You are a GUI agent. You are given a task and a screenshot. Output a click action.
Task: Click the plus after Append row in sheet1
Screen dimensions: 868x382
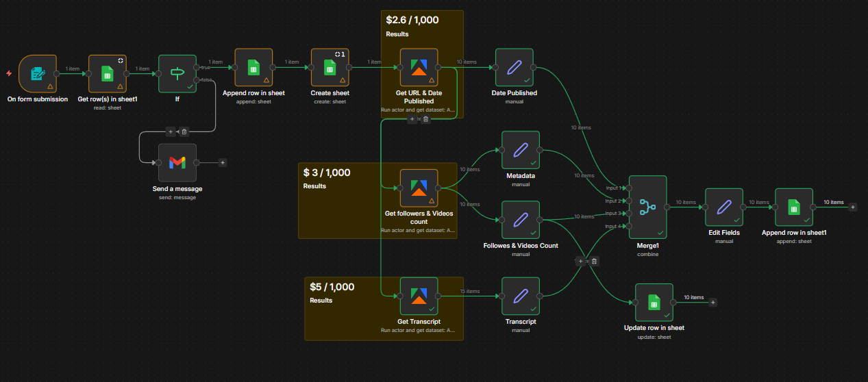coord(853,207)
